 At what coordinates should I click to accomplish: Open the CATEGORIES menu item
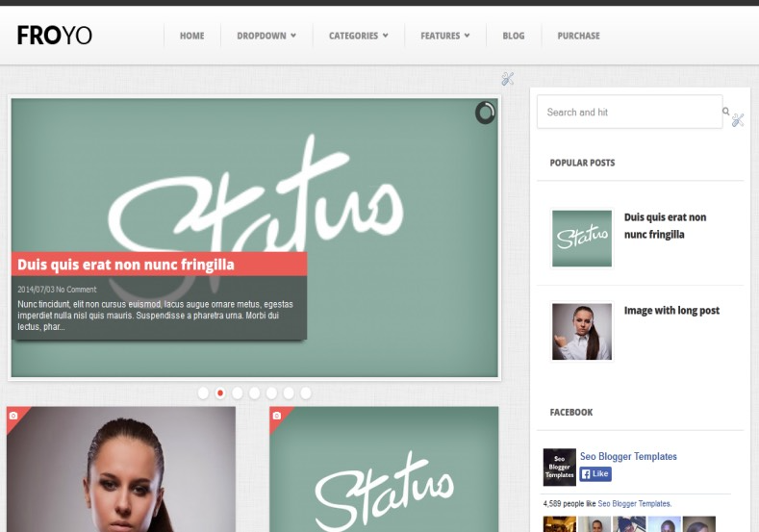coord(353,36)
